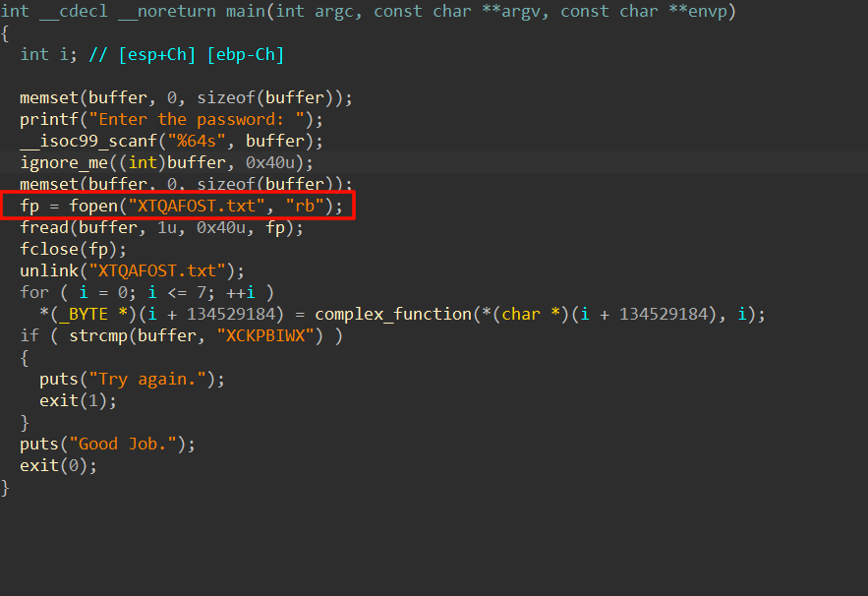Click the [esp+Ch] [ebp-Ch] comment

[x=186, y=54]
